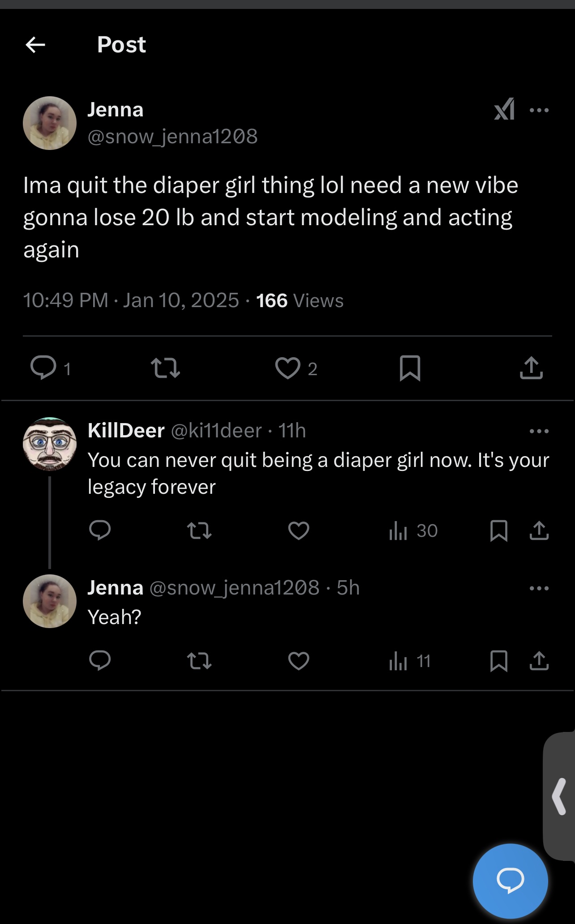Open the Grok icon on Jenna's post

click(504, 109)
